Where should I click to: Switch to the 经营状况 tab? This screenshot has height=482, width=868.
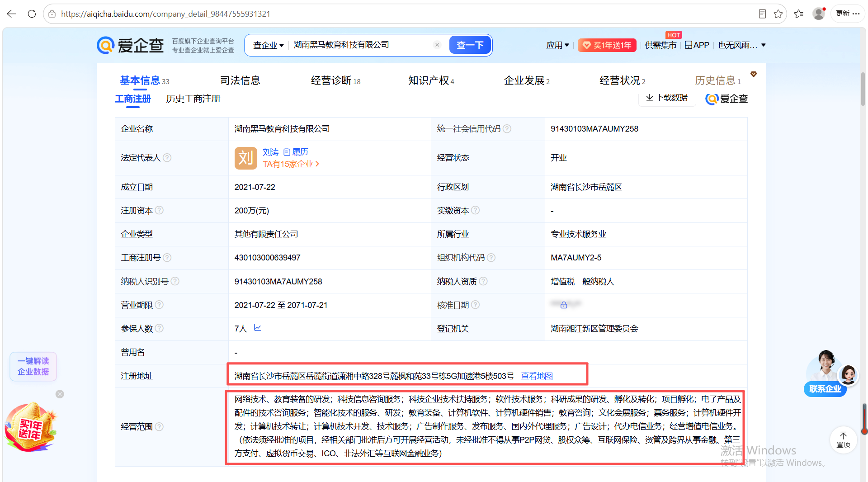click(623, 81)
